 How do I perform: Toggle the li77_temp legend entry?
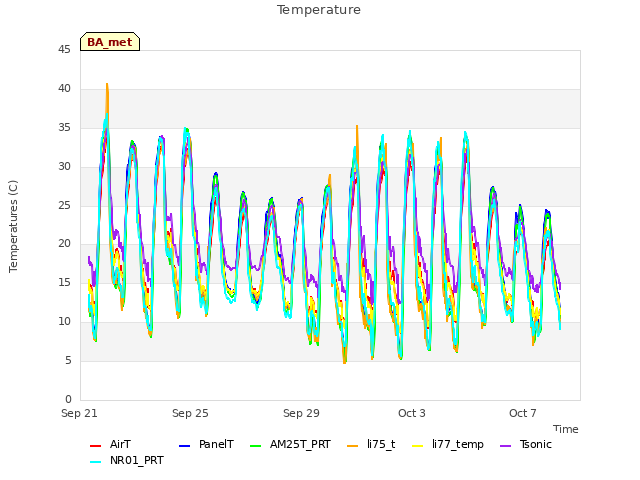pos(448,444)
